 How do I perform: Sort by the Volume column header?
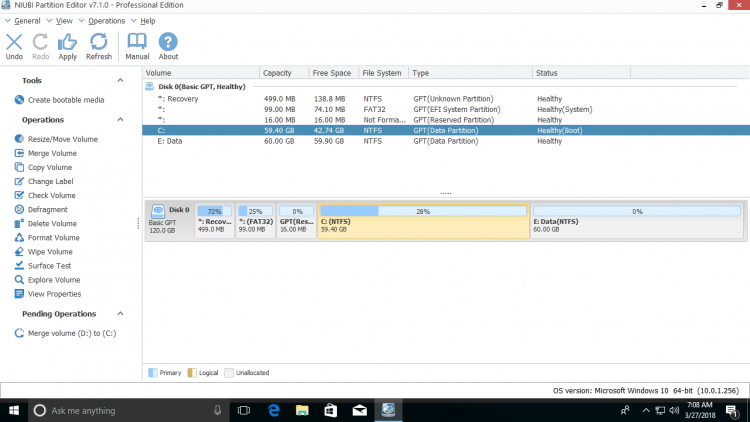coord(201,73)
